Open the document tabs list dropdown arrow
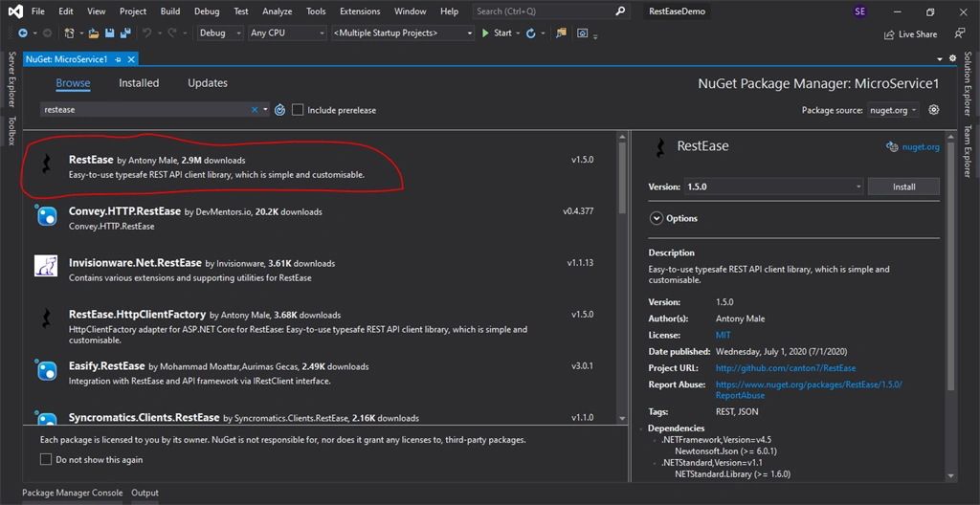980x505 pixels. pyautogui.click(x=940, y=58)
